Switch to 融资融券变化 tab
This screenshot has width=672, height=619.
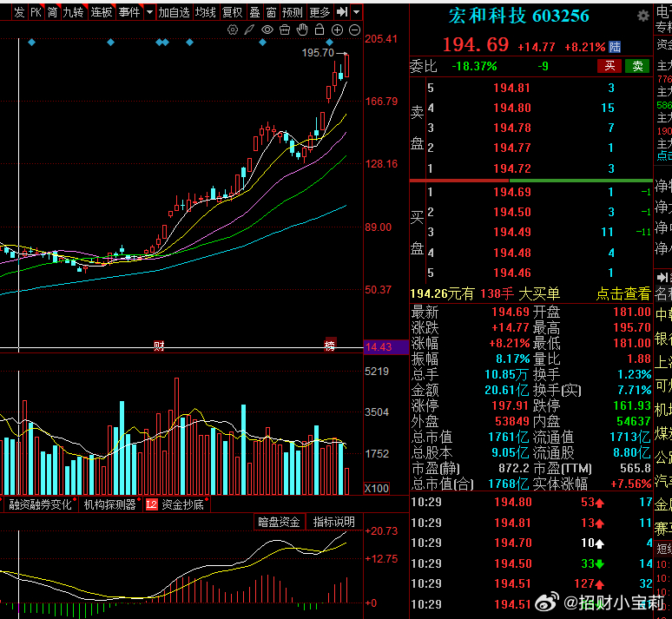[40, 504]
